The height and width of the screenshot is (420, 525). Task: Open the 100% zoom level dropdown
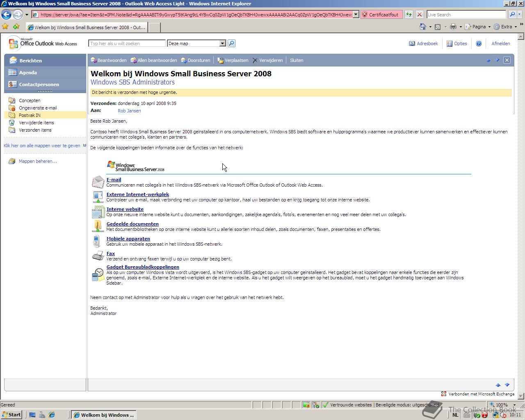(x=514, y=405)
